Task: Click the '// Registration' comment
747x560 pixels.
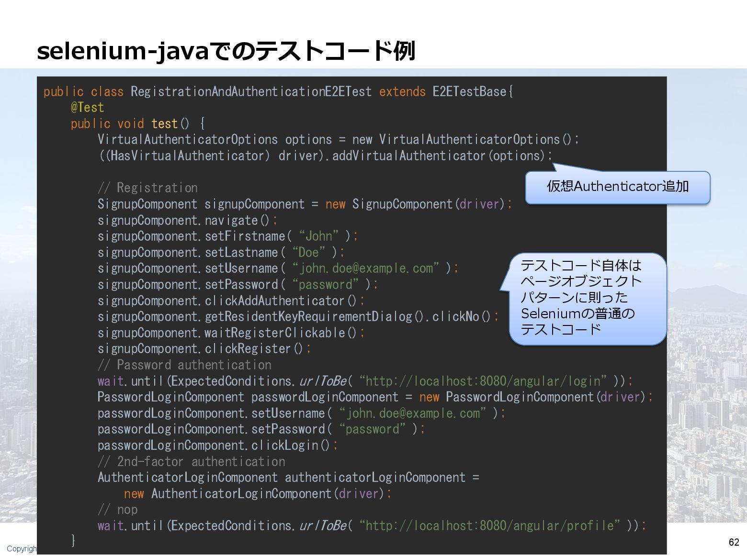Action: pos(147,188)
